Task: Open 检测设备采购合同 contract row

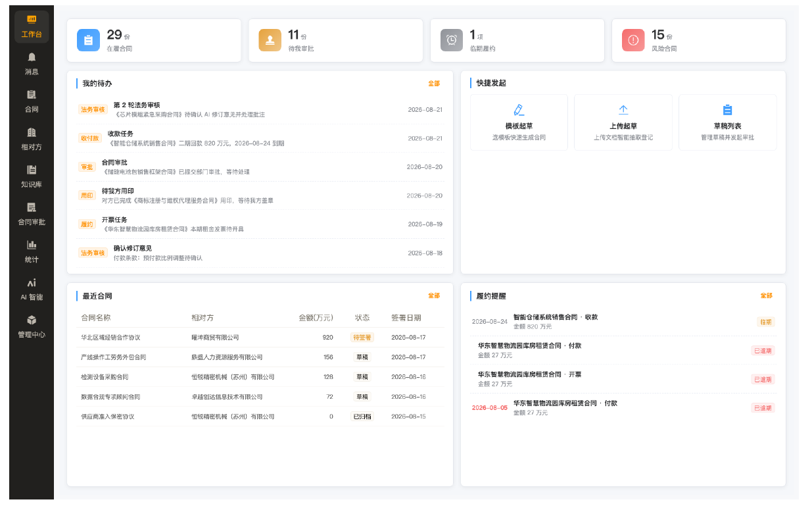Action: pos(260,377)
